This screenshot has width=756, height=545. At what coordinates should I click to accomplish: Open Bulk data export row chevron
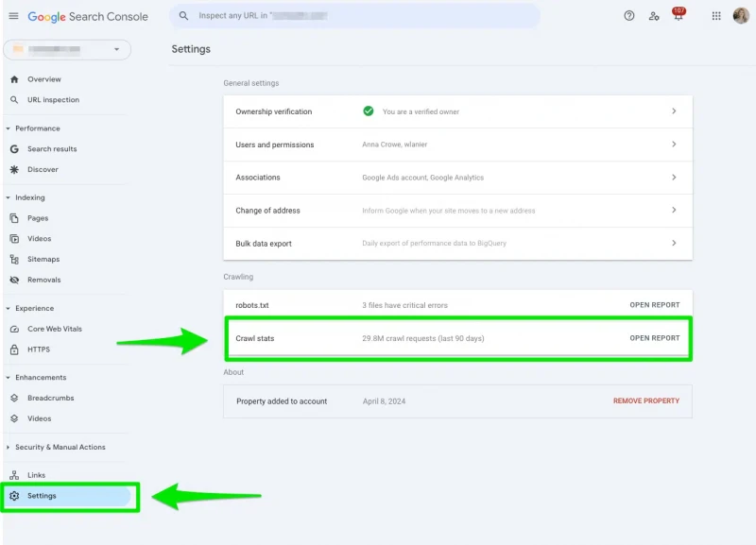[x=674, y=244]
